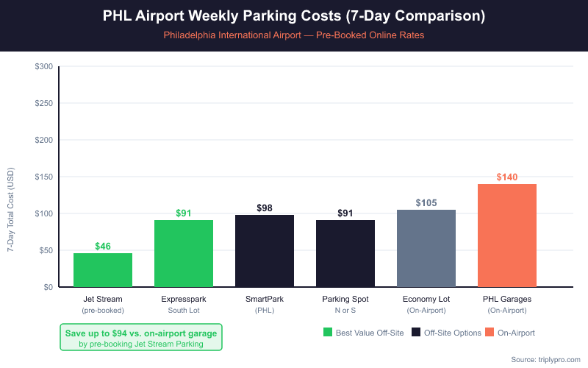The width and height of the screenshot is (588, 368).
Task: Click the orange On-Airport legend swatch
Action: [490, 333]
